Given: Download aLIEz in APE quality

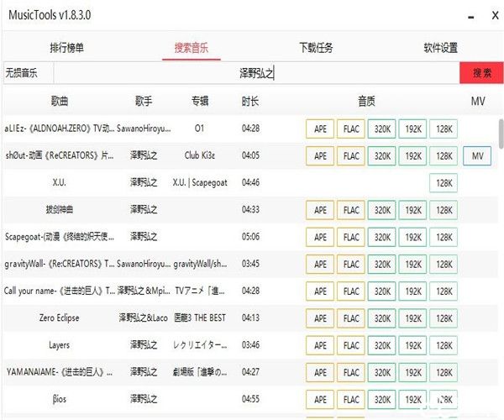Looking at the screenshot, I should click(320, 129).
